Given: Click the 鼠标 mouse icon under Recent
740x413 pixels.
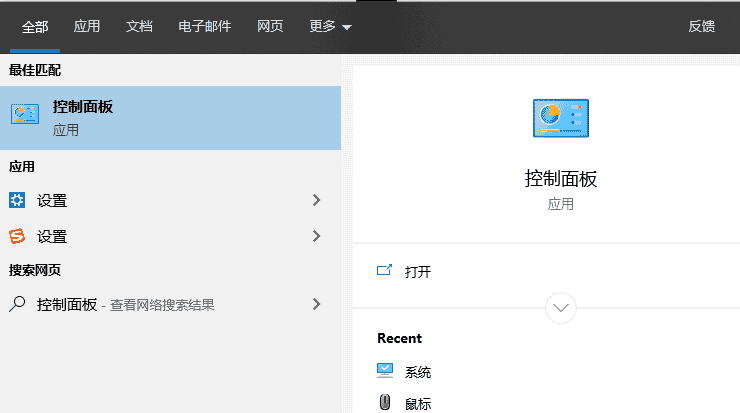Looking at the screenshot, I should 385,402.
